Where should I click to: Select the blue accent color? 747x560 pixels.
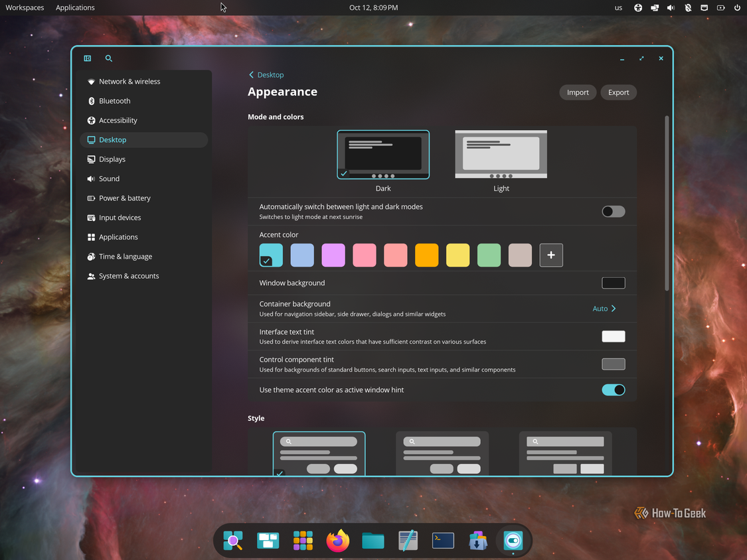[302, 255]
